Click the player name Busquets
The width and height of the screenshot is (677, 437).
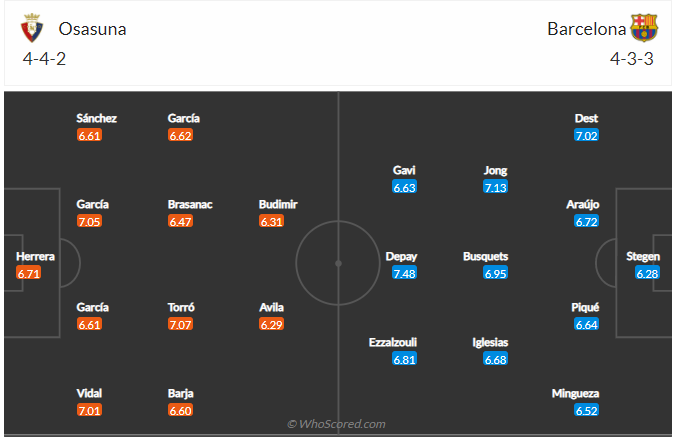click(x=486, y=256)
